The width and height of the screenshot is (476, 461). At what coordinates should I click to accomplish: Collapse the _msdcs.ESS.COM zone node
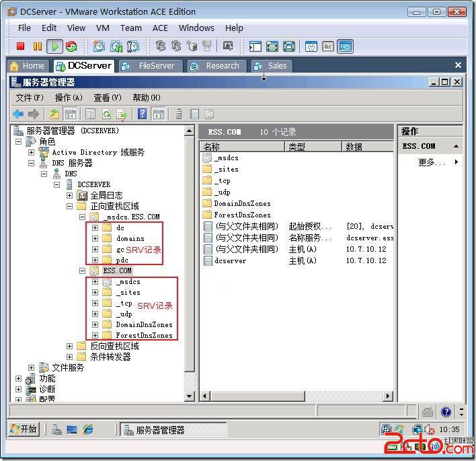pos(82,217)
